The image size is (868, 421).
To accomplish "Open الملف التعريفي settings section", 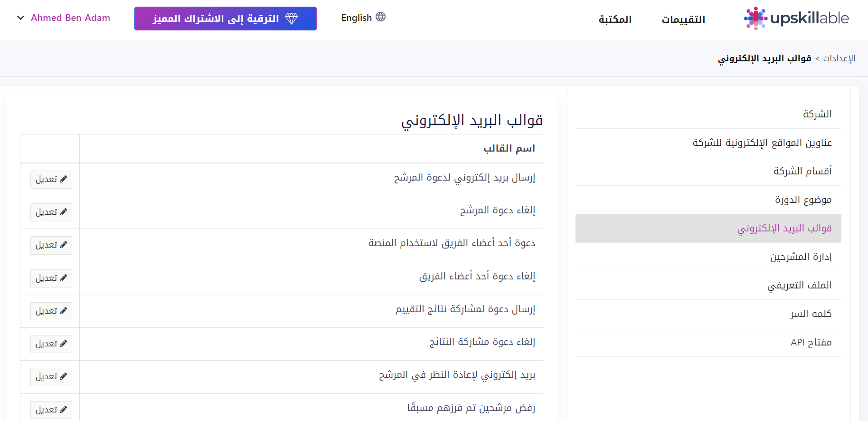I will (x=708, y=285).
